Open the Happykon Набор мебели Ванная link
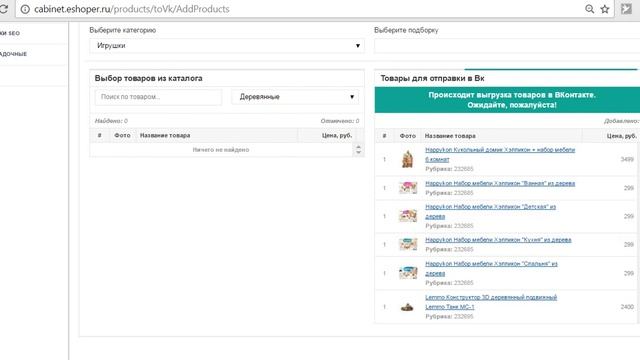Image resolution: width=640 pixels, height=360 pixels. [500, 183]
